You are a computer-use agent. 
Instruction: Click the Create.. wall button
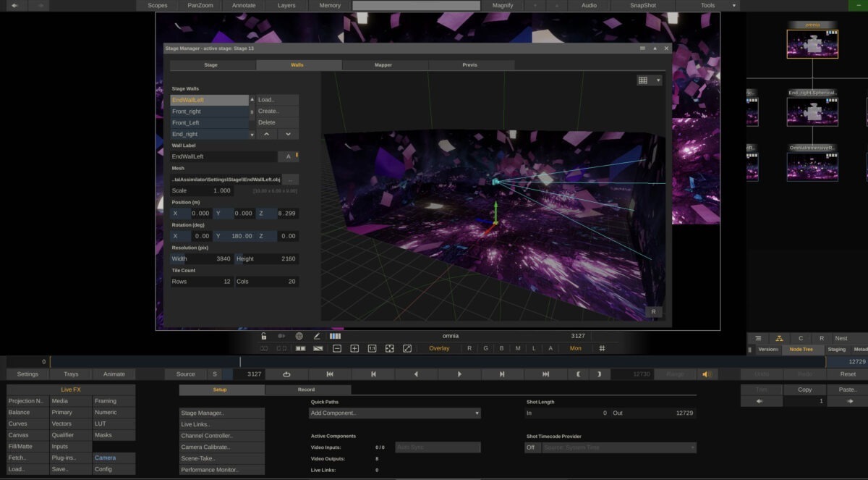(x=277, y=111)
